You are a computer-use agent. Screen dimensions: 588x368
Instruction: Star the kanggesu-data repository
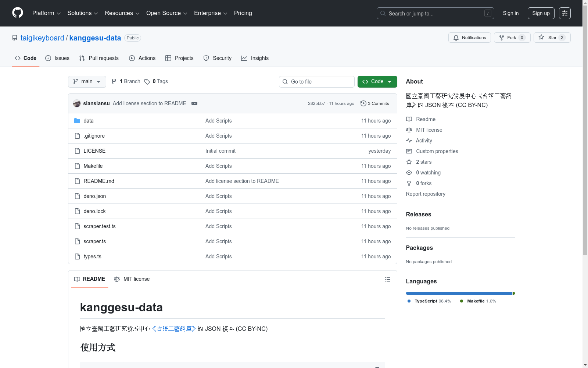point(552,38)
